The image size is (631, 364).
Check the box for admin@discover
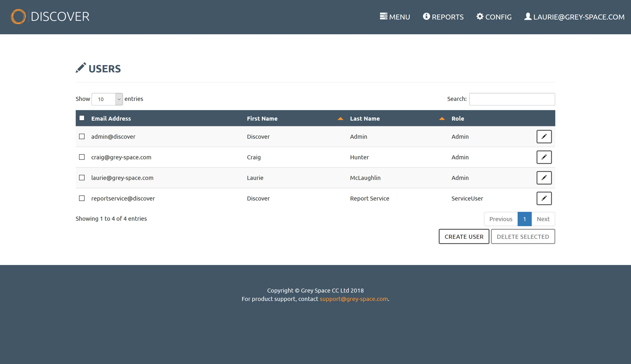pos(82,136)
